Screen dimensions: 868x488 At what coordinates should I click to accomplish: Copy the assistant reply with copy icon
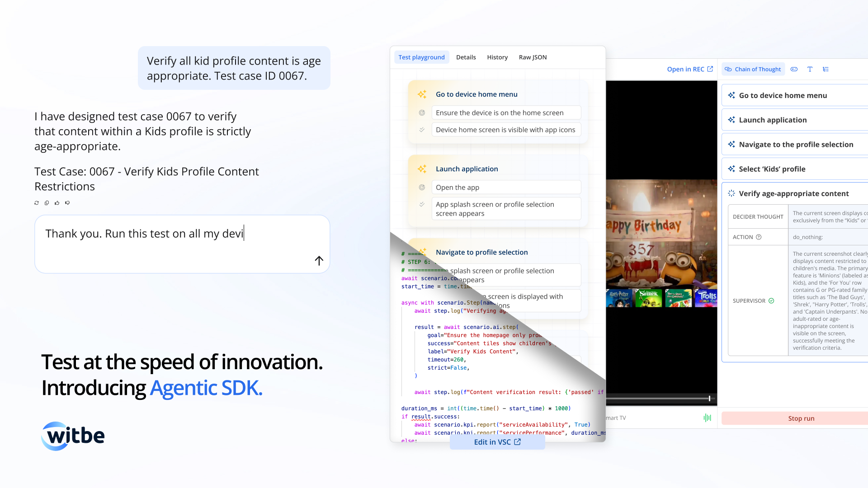click(47, 203)
